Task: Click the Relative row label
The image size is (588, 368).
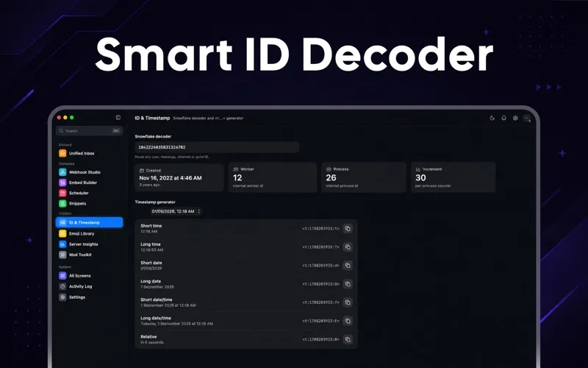Action: tap(148, 336)
